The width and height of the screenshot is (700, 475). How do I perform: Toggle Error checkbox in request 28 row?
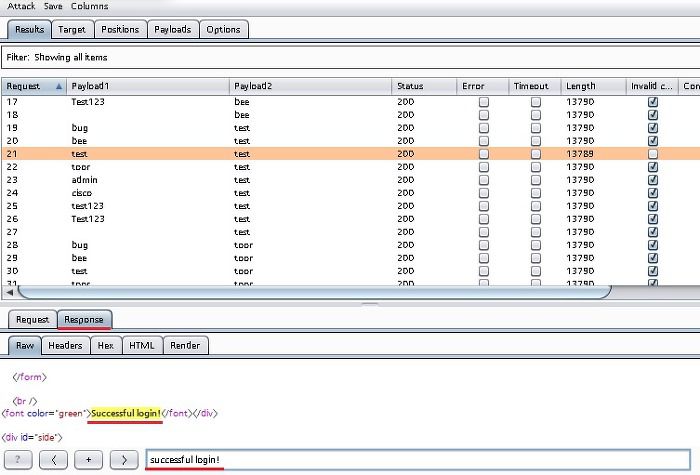pyautogui.click(x=483, y=245)
